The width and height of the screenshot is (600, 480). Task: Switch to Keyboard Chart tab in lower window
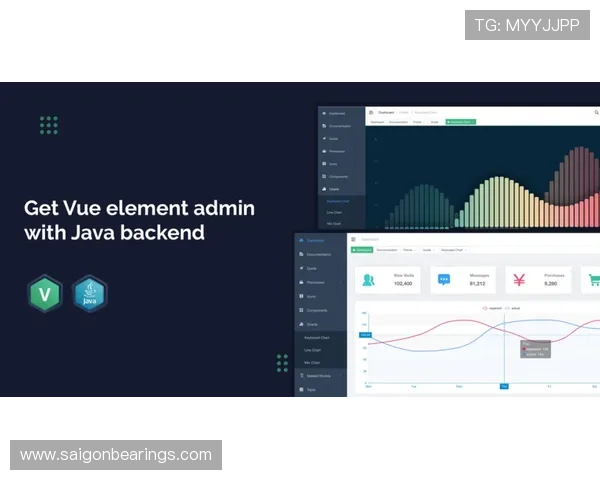click(453, 250)
